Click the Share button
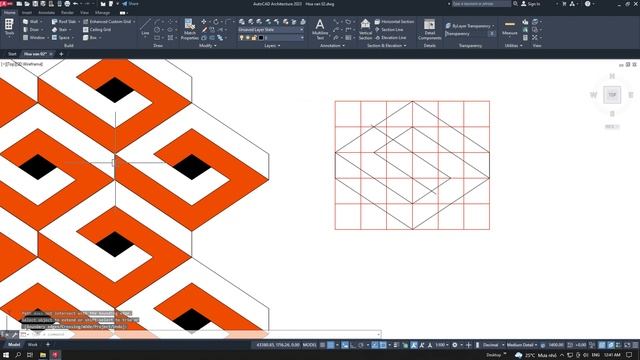 (130, 4)
